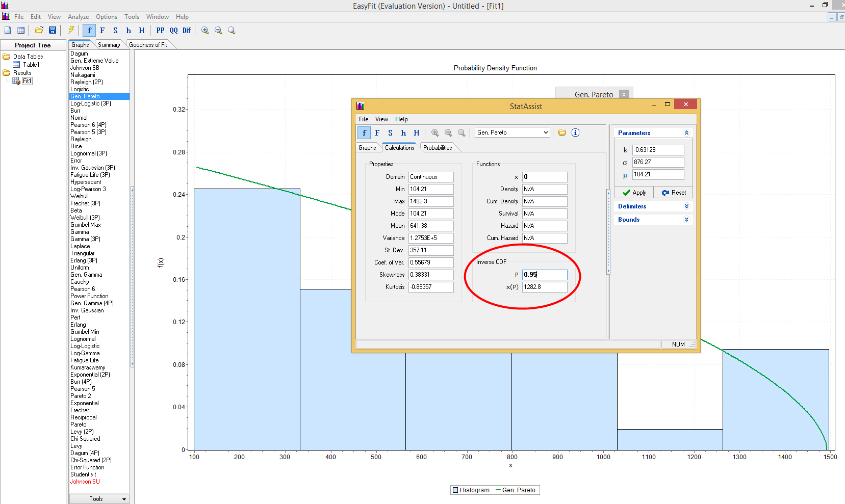
Task: Click the open folder icon in StatAssist
Action: point(562,132)
